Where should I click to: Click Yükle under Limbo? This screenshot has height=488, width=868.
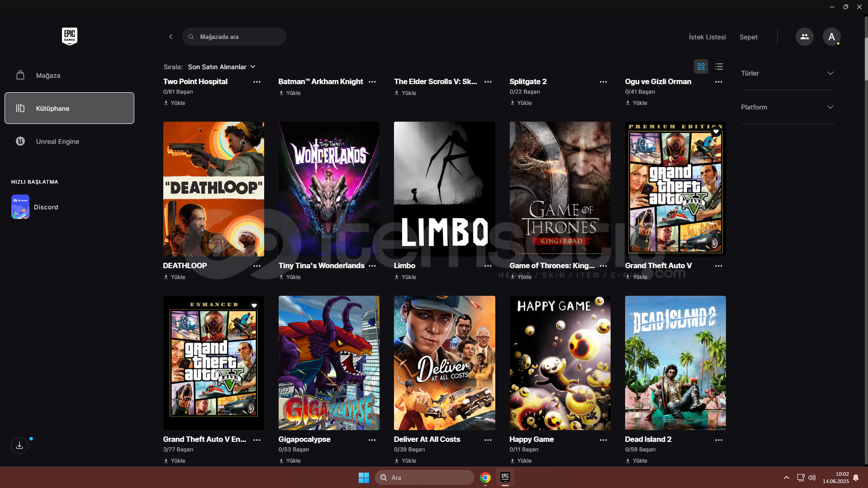point(405,277)
